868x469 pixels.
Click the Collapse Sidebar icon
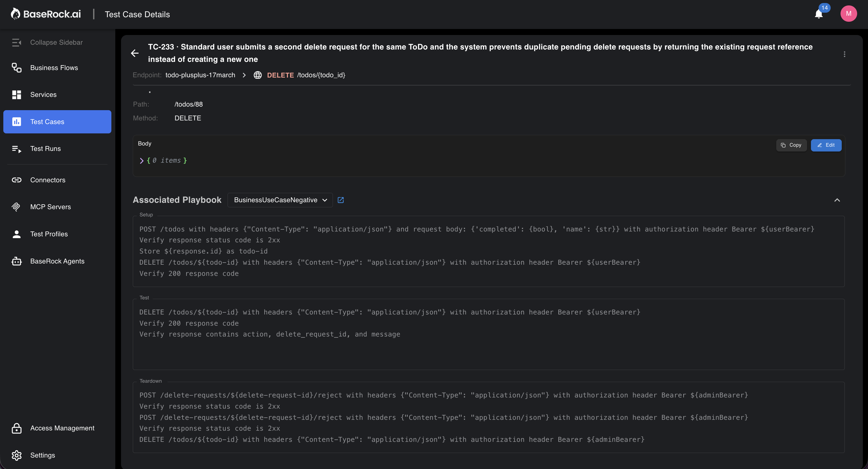(17, 43)
